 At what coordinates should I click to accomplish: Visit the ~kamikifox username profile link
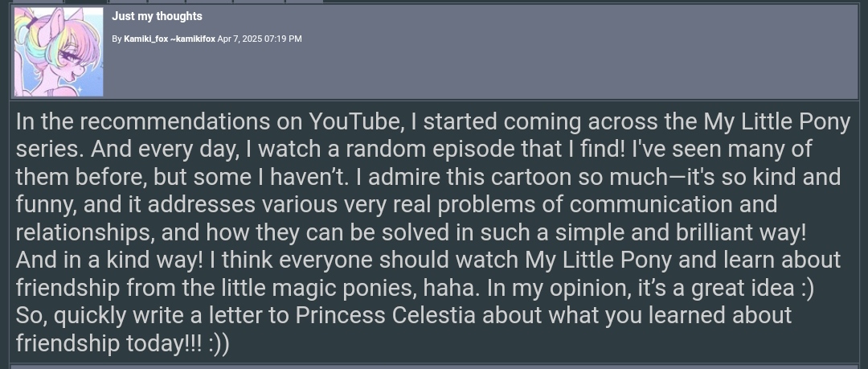point(192,39)
